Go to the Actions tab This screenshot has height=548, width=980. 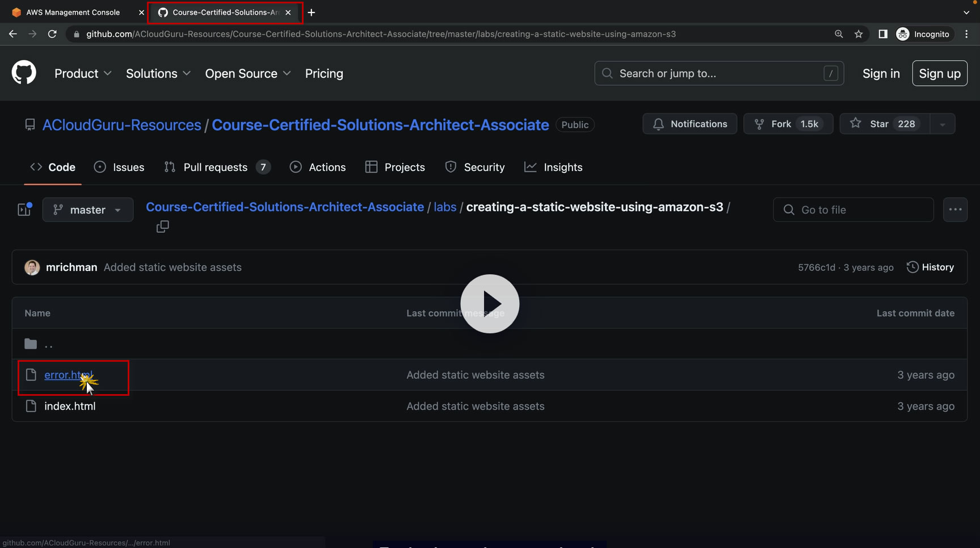[x=318, y=168]
